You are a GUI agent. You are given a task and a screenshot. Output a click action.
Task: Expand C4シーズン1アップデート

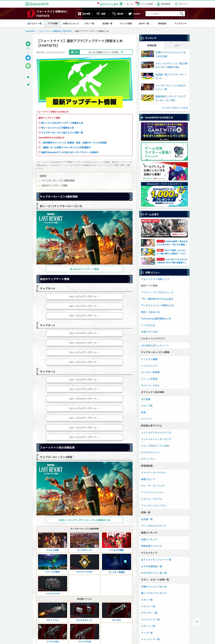pyautogui.click(x=85, y=315)
